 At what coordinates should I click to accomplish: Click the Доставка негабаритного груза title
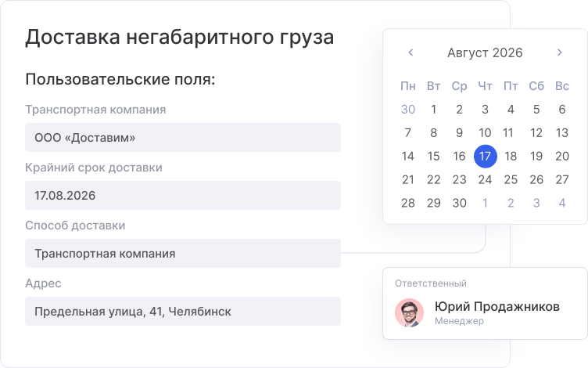[x=180, y=38]
